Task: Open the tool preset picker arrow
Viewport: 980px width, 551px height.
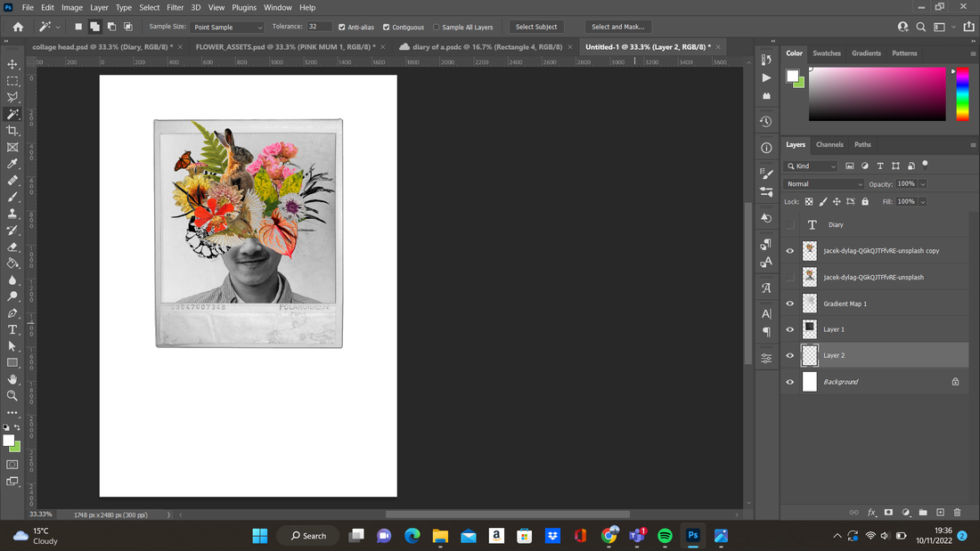Action: [58, 28]
